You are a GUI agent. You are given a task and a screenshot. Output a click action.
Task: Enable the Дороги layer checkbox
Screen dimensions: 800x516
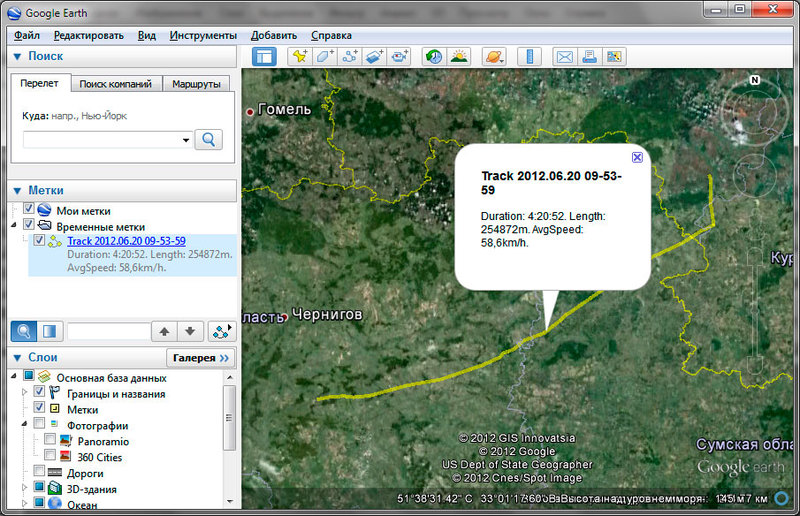[39, 471]
